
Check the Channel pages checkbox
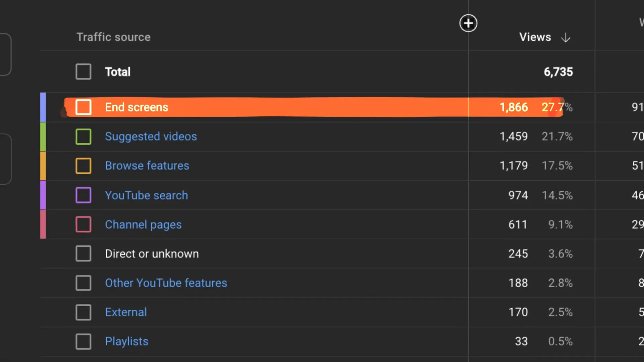point(84,224)
